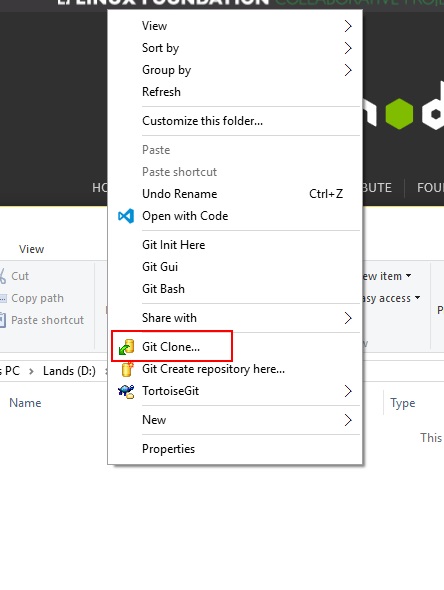This screenshot has height=590, width=444.
Task: Click Lands (D:) in the breadcrumb path
Action: 69,371
